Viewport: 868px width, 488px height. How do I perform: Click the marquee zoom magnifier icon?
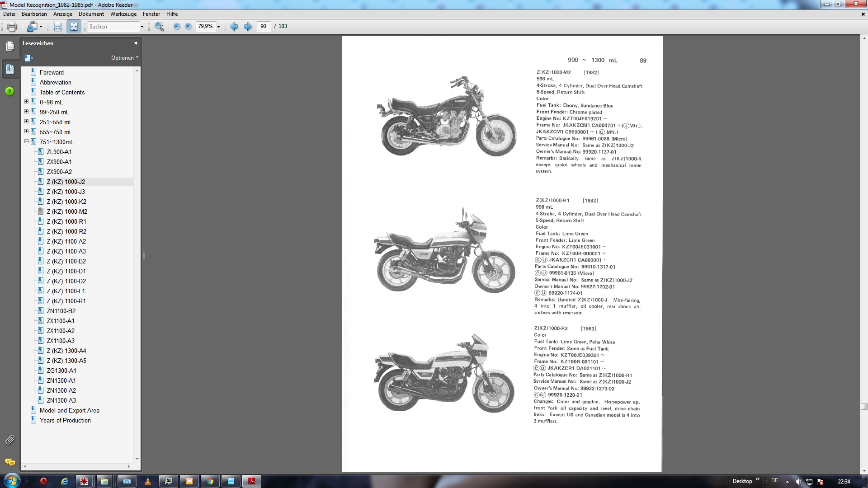click(x=159, y=27)
